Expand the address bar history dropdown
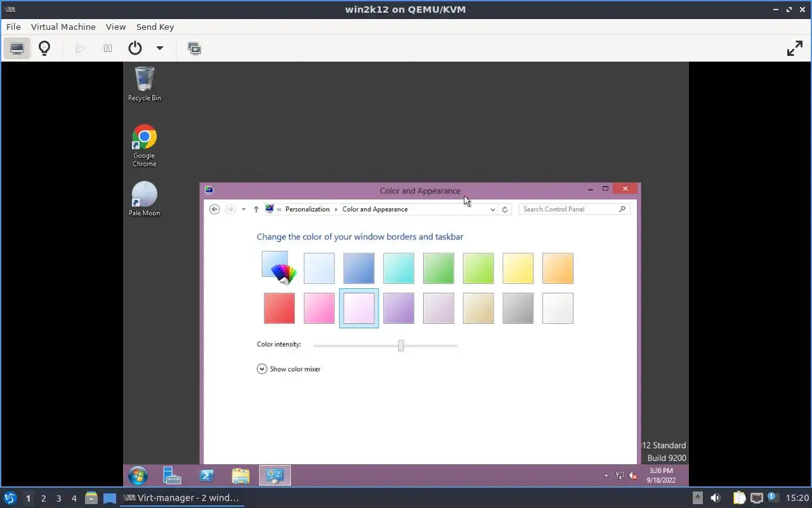This screenshot has width=812, height=508. point(493,210)
